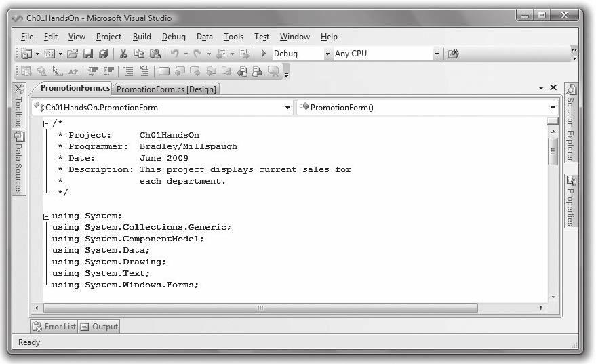Start debugging with the play arrow

263,54
